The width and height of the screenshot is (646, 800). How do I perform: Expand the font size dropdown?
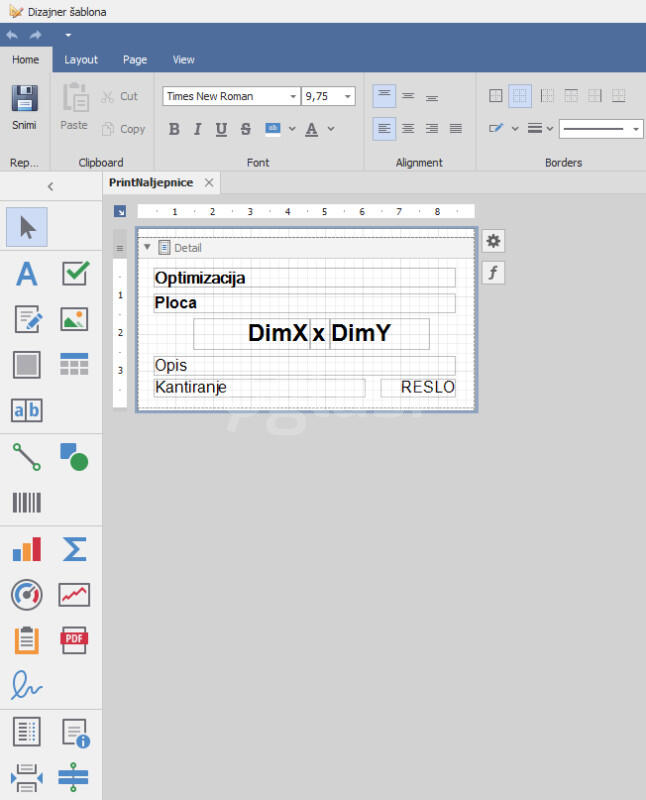click(347, 97)
